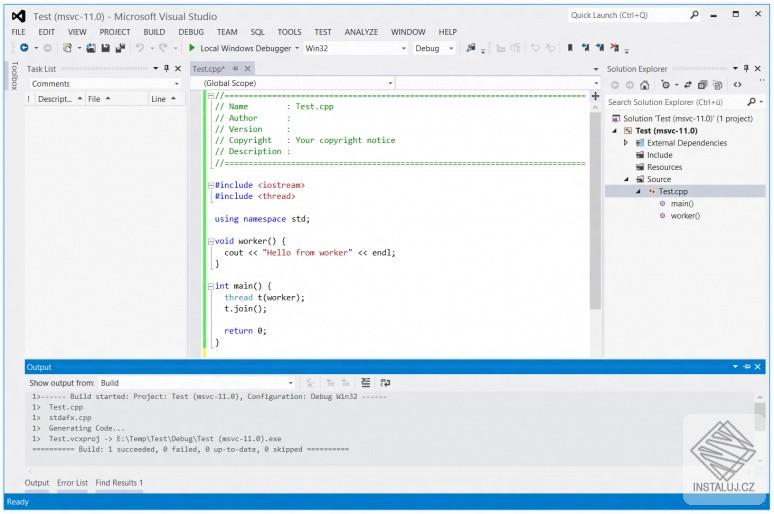Open the BUILD menu
774x514 pixels.
point(154,32)
